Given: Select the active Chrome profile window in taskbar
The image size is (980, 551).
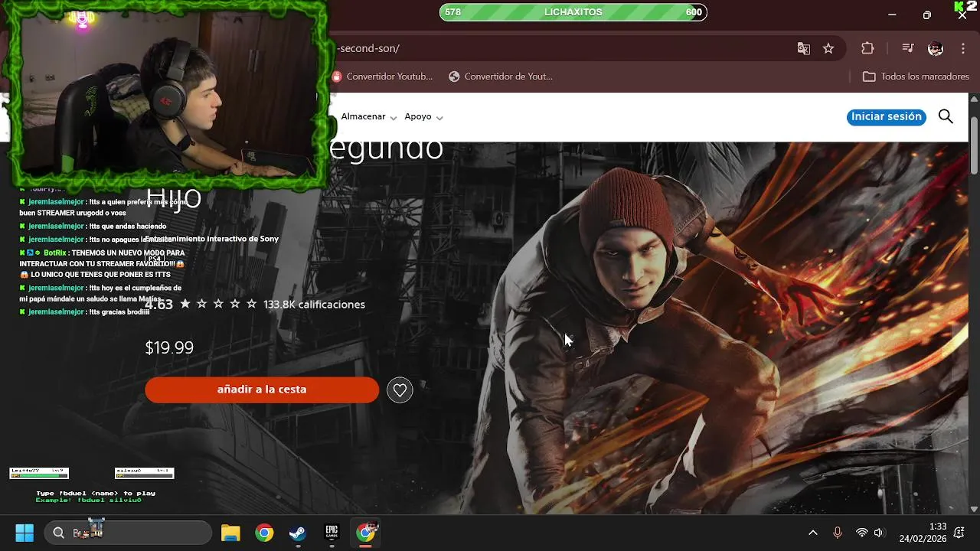Looking at the screenshot, I should [366, 533].
